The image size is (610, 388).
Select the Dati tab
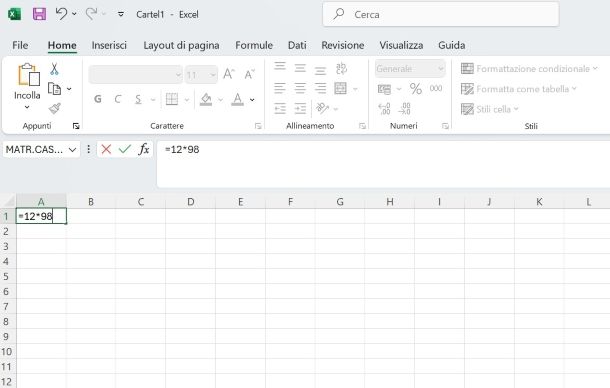pos(297,45)
